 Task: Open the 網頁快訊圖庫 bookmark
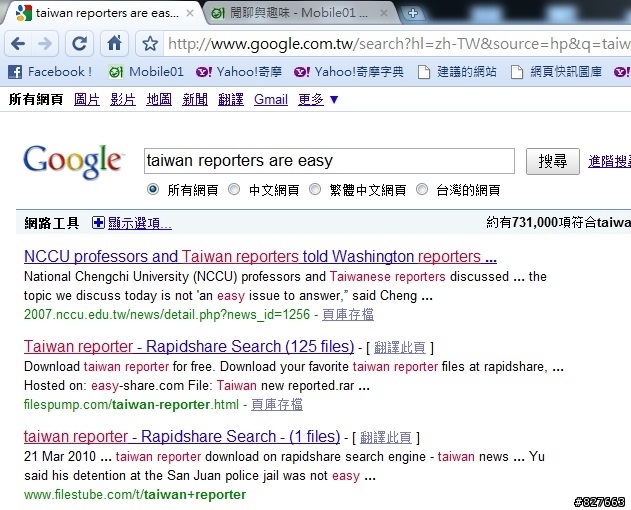click(556, 72)
